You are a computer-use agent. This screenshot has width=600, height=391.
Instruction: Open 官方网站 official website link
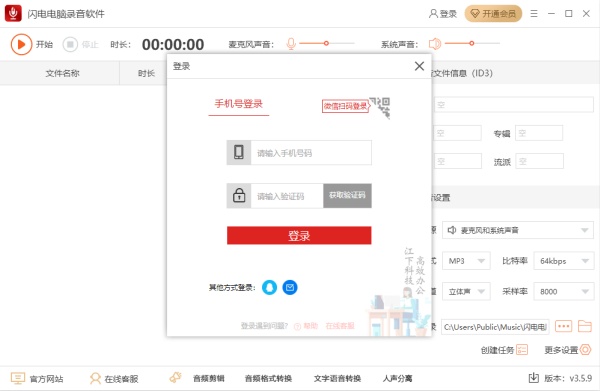pyautogui.click(x=37, y=379)
